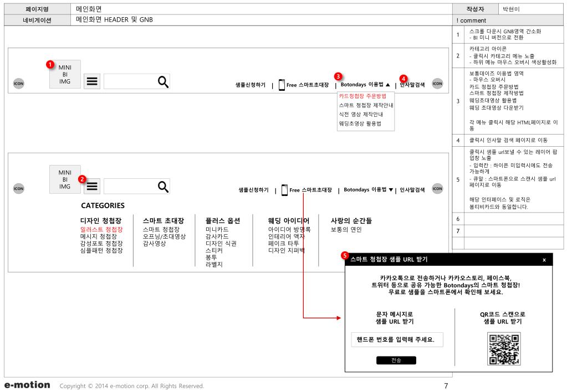
Task: Open 감성포토 청첩장 submenu link
Action: point(101,243)
